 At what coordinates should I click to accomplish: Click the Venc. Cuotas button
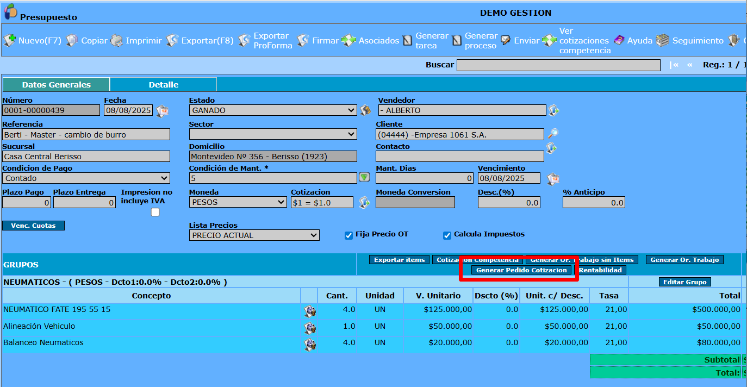(x=34, y=226)
